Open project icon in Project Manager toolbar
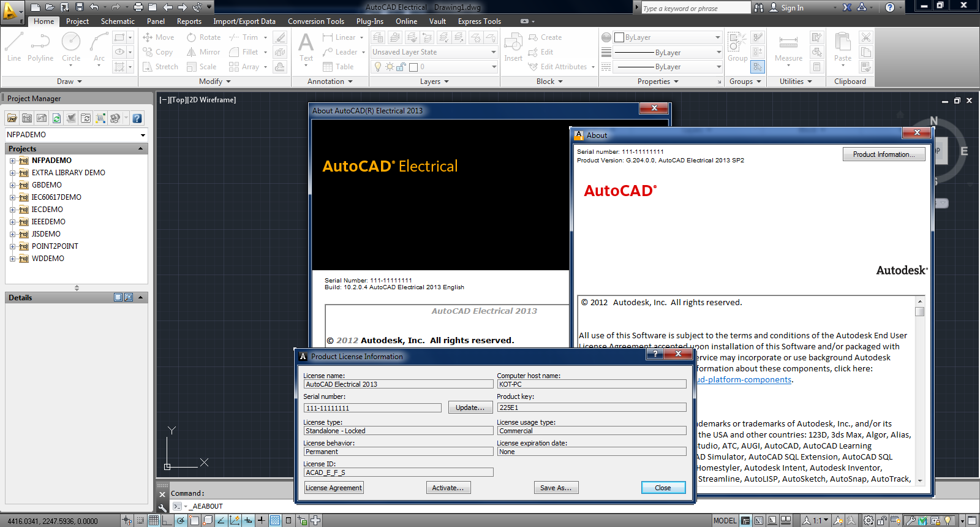Viewport: 980px width, 527px height. [12, 118]
